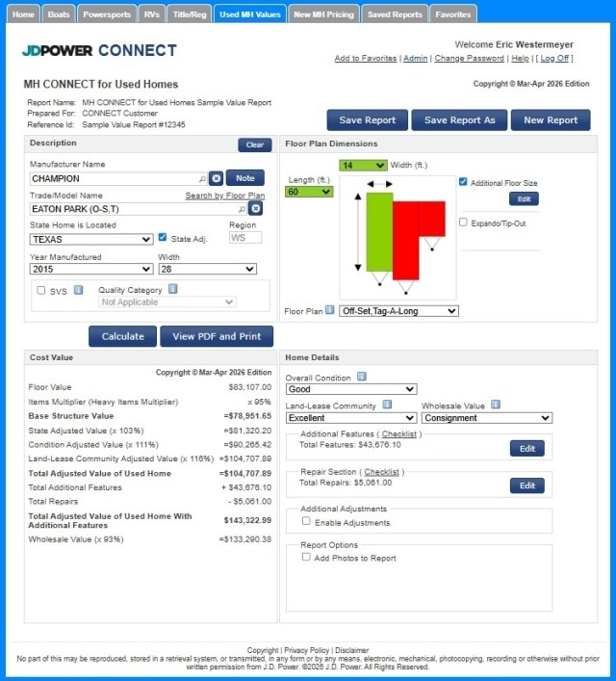Go to the Home tab

(x=23, y=13)
